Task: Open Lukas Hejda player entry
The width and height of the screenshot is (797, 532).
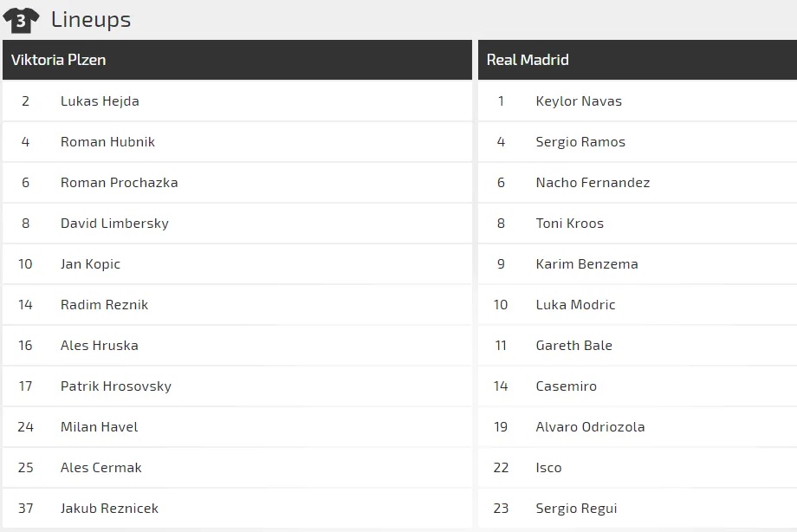Action: pyautogui.click(x=100, y=101)
